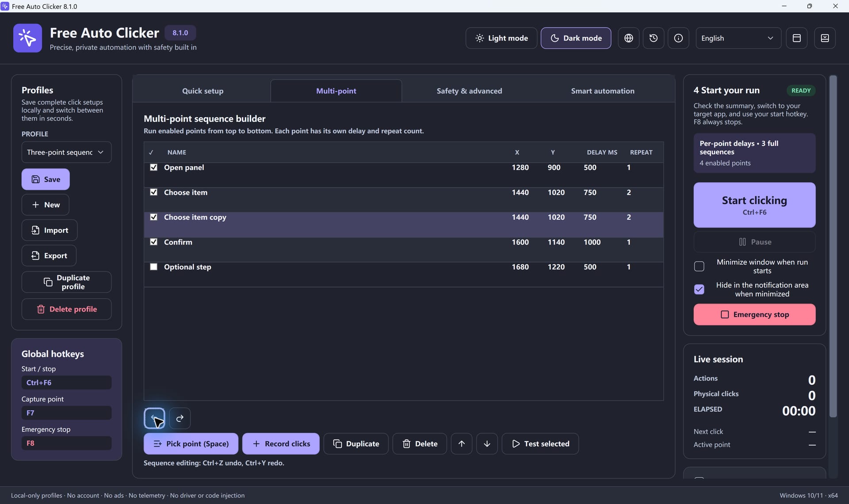Open the history clock icon button
Screen dimensions: 849x504
tap(653, 38)
